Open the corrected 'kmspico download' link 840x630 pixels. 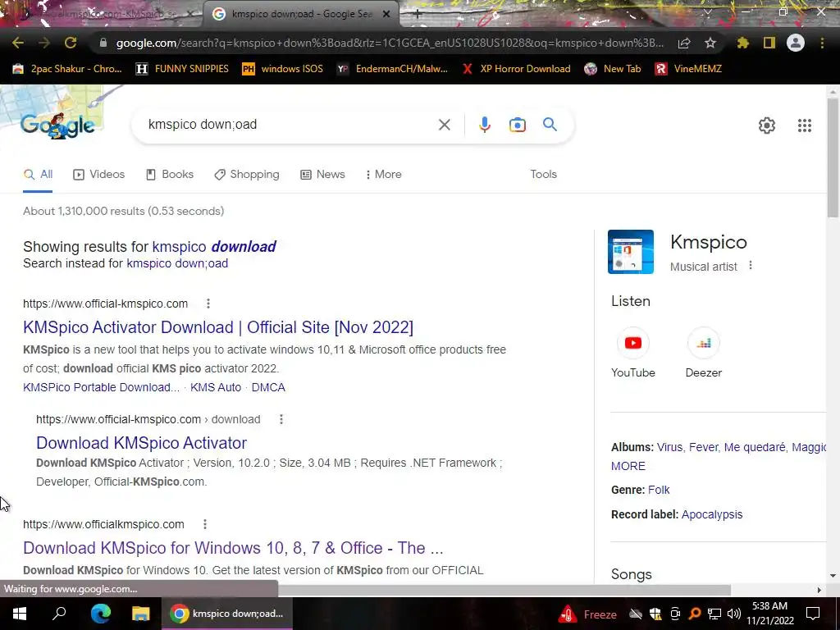coord(214,247)
